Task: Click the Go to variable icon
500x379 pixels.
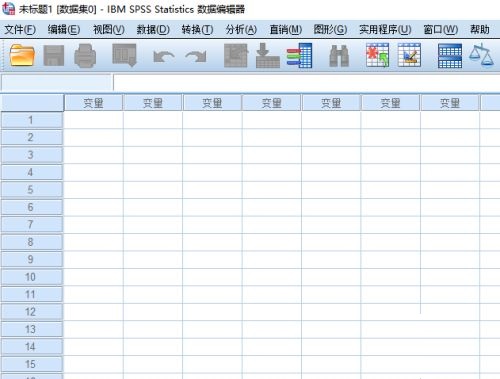Action: point(268,55)
